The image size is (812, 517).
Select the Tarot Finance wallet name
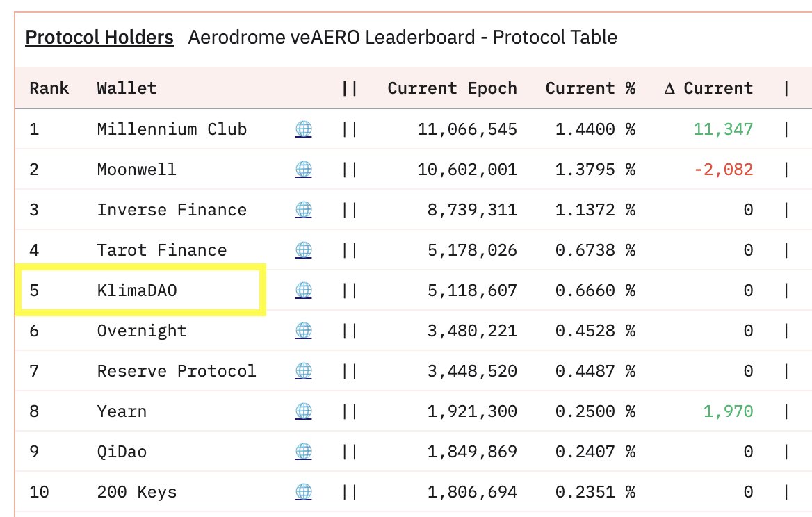(x=162, y=250)
